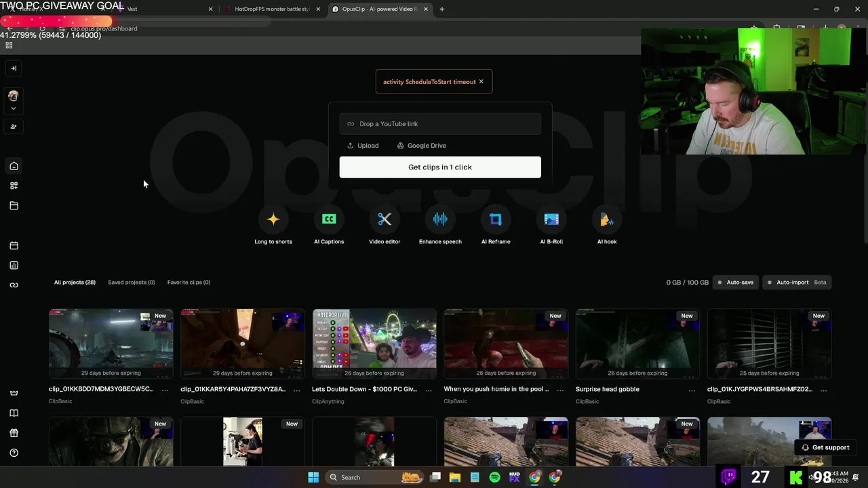This screenshot has width=868, height=488.
Task: Open the apps grid-plus icon in sidebar
Action: click(14, 186)
